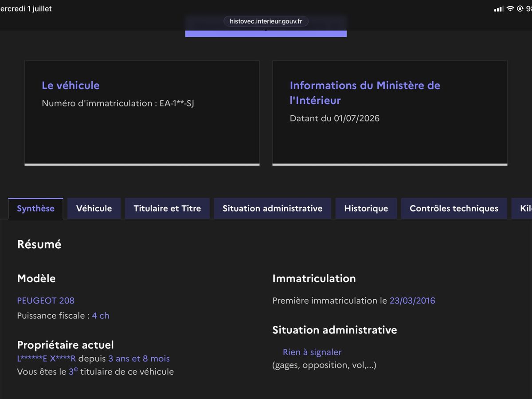This screenshot has height=399, width=532.
Task: Tap the Le véhicule card
Action: point(142,113)
